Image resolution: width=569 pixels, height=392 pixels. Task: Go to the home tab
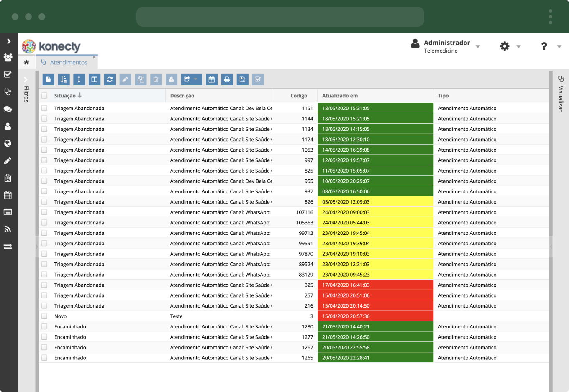[26, 62]
